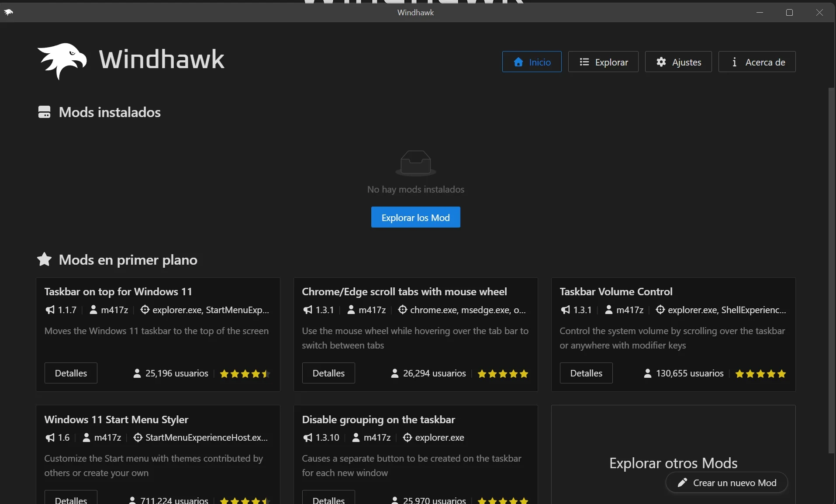836x504 pixels.
Task: Click version megaphone icon on Taskbar on top
Action: coord(50,310)
